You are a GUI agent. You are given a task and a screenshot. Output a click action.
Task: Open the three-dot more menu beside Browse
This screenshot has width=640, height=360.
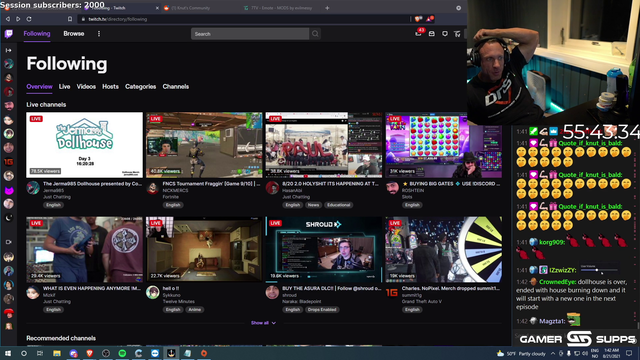[99, 34]
